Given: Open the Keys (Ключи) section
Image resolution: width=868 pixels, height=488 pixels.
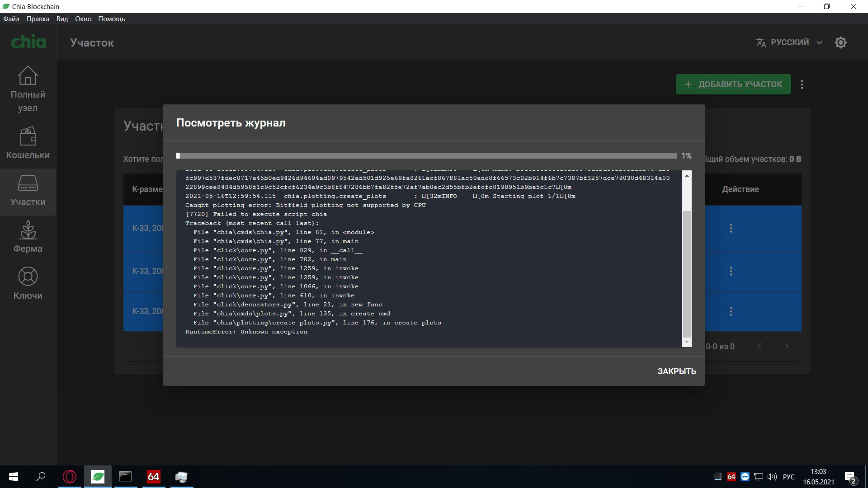Looking at the screenshot, I should coord(28,284).
